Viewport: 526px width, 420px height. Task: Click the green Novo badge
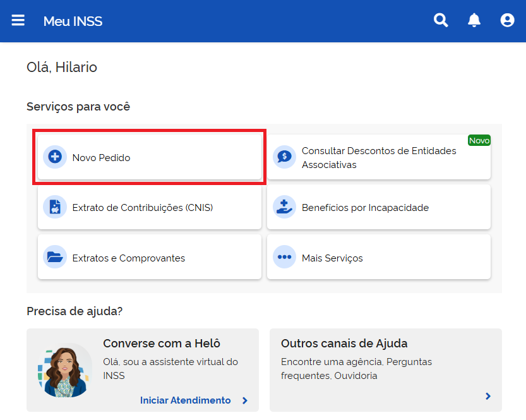pos(479,140)
